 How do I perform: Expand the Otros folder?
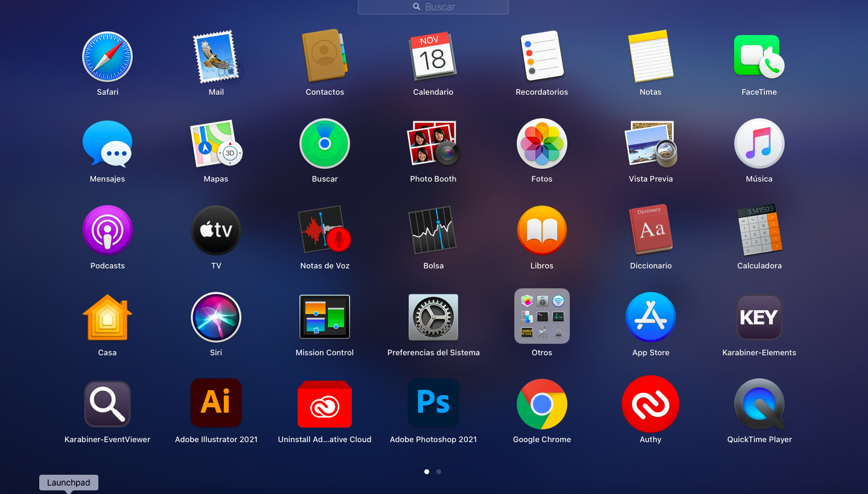(x=541, y=317)
